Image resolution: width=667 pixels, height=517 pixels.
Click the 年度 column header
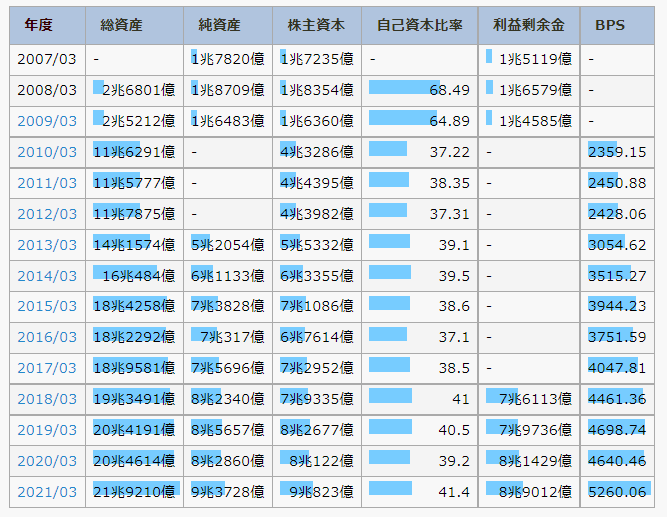click(x=47, y=26)
